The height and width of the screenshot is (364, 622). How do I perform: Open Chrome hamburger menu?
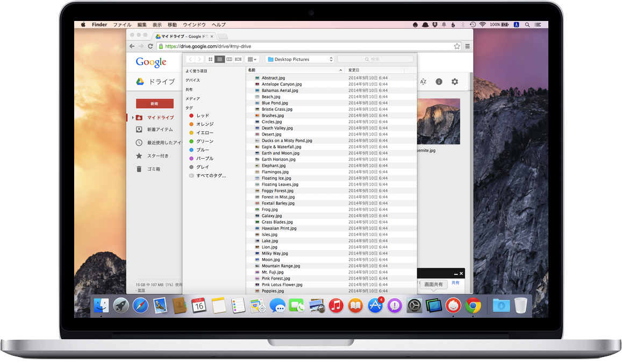467,46
